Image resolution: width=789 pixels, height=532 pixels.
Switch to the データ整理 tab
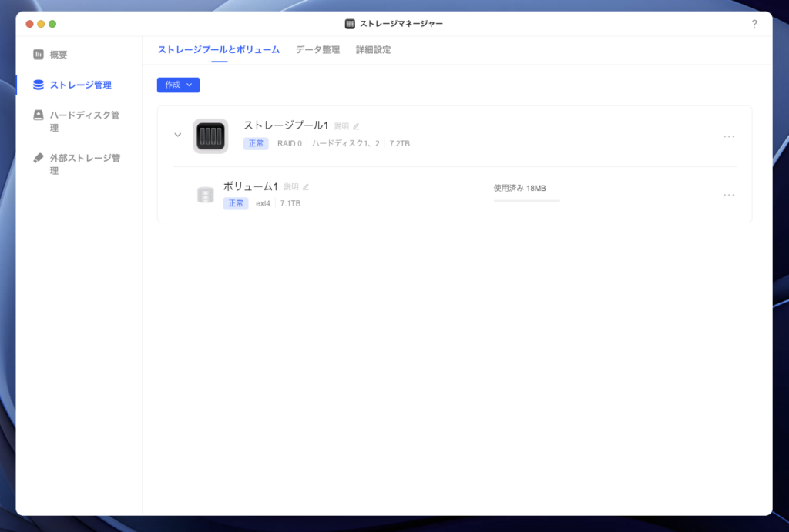coord(317,50)
